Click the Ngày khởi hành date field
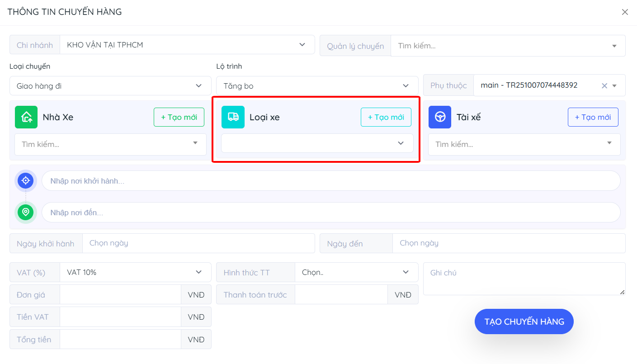This screenshot has width=637, height=364. tap(198, 243)
